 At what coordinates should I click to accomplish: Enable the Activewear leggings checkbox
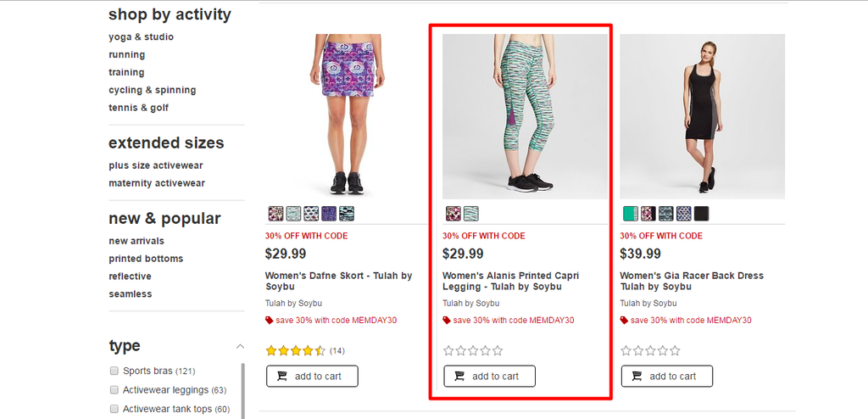(114, 389)
